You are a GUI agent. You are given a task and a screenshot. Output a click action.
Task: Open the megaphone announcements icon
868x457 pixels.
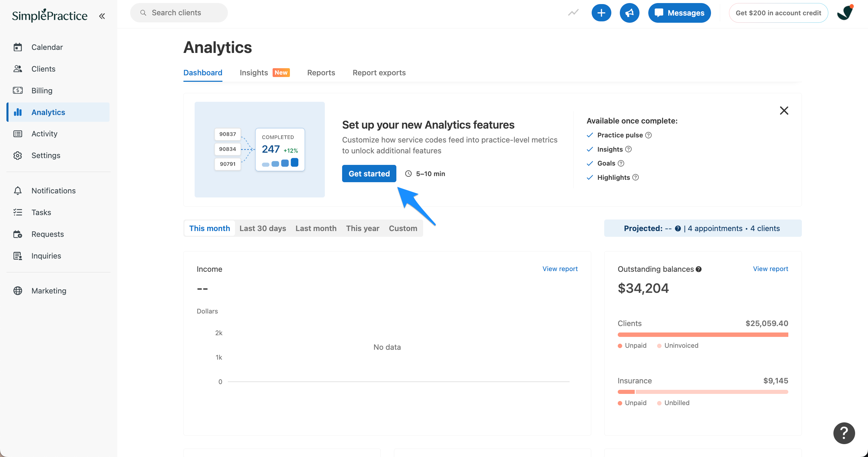[x=629, y=13]
